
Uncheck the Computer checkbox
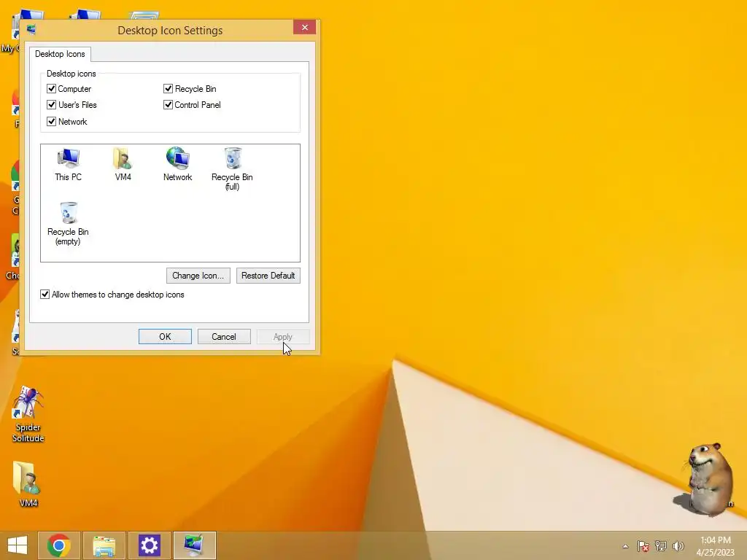pos(52,88)
